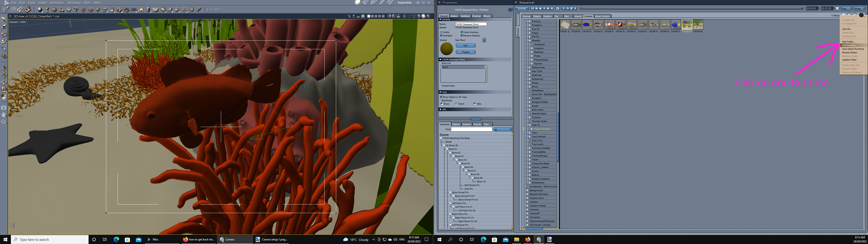868x244 pixels.
Task: Click the camera insert icon in toolbar
Action: coord(177,9)
